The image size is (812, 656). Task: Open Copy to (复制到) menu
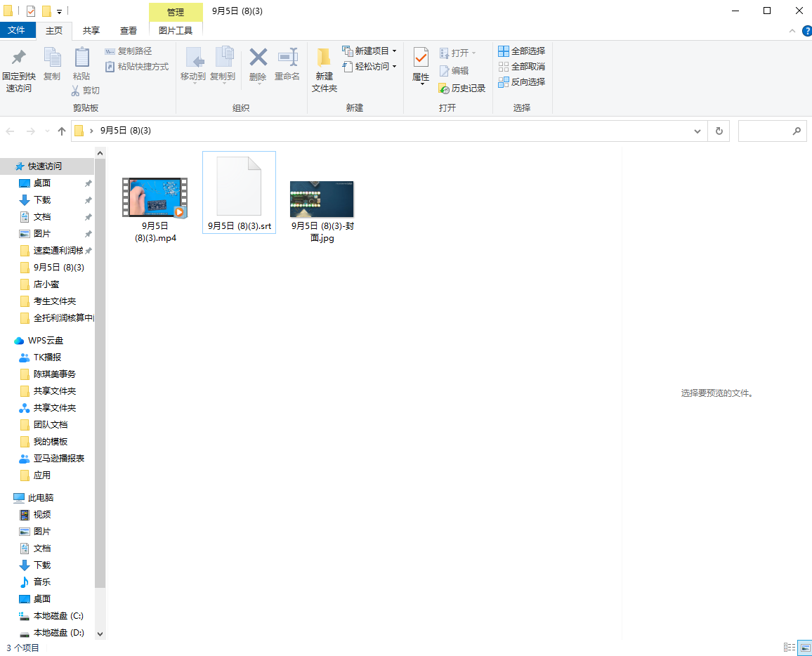point(223,65)
